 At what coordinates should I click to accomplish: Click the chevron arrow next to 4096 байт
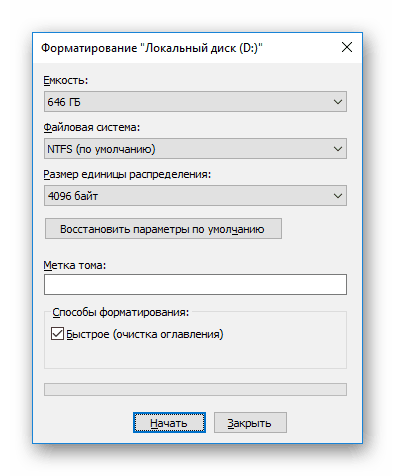click(x=338, y=196)
